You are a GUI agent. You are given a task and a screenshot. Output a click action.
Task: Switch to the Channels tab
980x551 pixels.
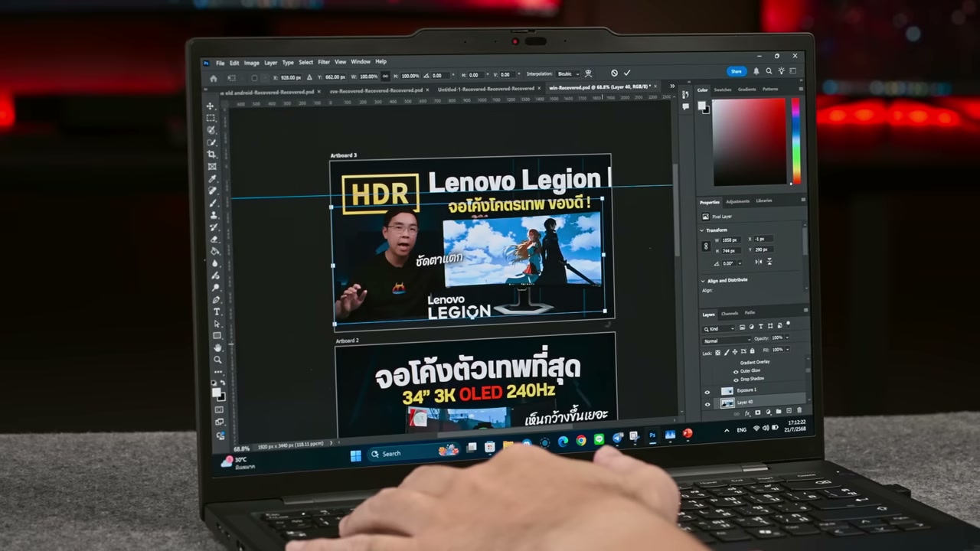(x=730, y=313)
